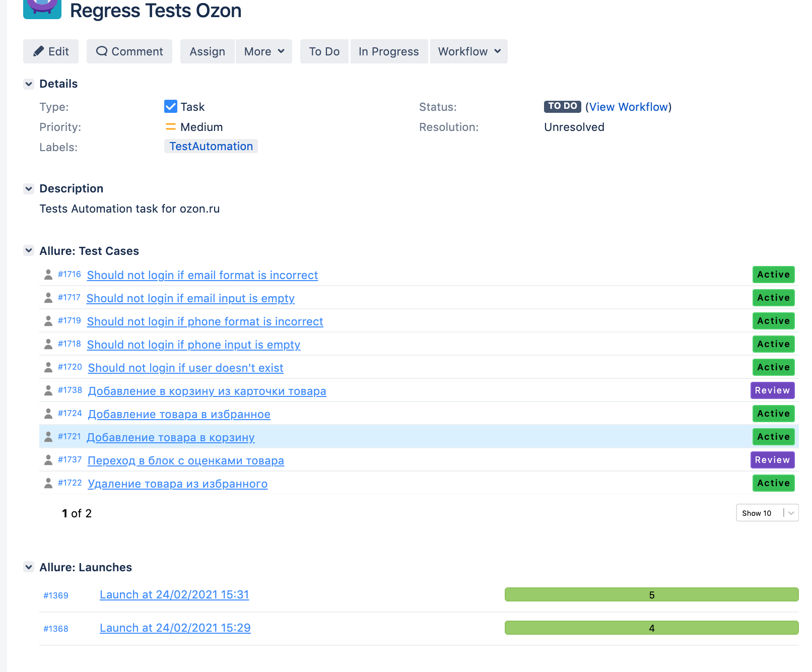This screenshot has width=812, height=672.
Task: Collapse the Allure: Launches section
Action: tap(29, 567)
